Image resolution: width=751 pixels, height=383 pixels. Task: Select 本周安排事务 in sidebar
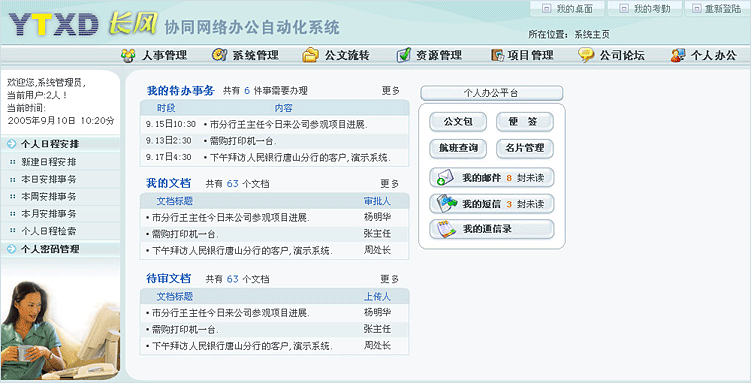48,197
